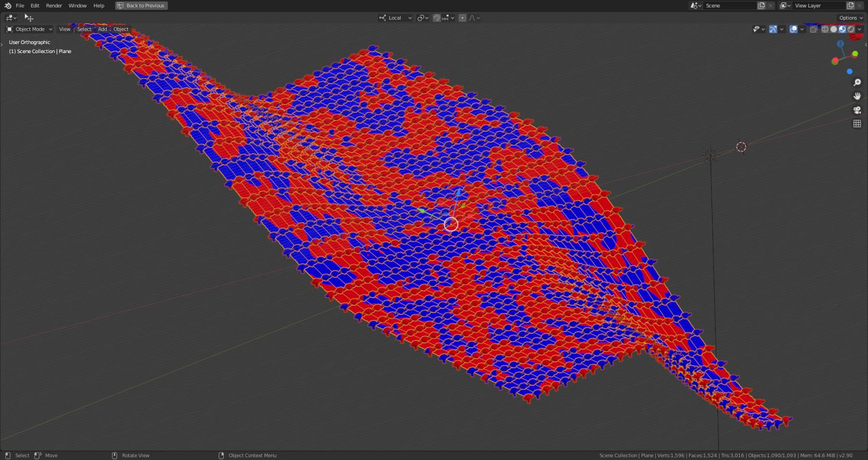
Task: Open the Object Mode dropdown
Action: (x=29, y=29)
